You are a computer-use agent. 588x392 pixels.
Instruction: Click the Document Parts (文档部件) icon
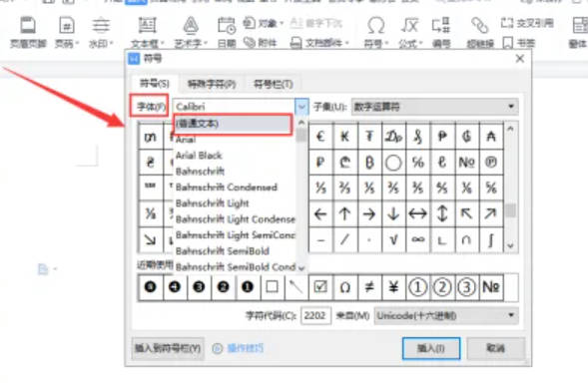[x=295, y=43]
